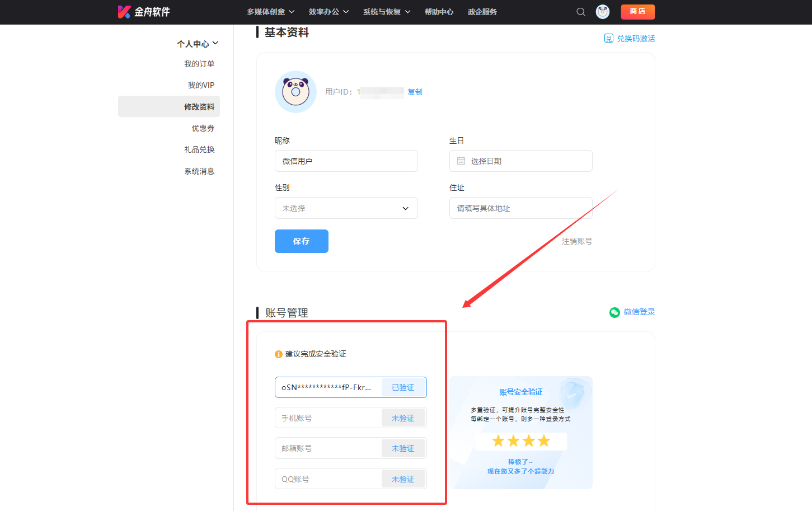Image resolution: width=812 pixels, height=511 pixels.
Task: Open the 性别 dropdown selector
Action: [x=346, y=208]
